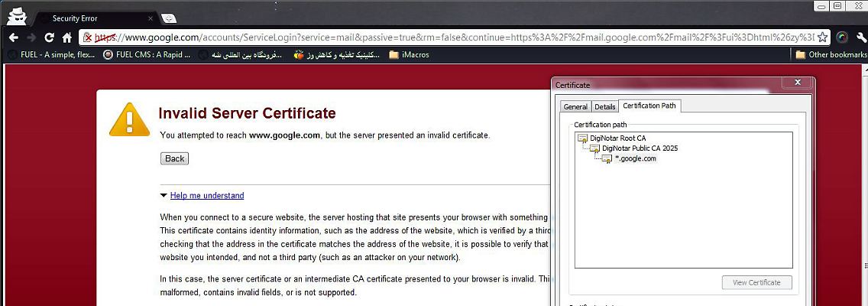Image resolution: width=868 pixels, height=306 pixels.
Task: Go to the home page icon
Action: (67, 37)
